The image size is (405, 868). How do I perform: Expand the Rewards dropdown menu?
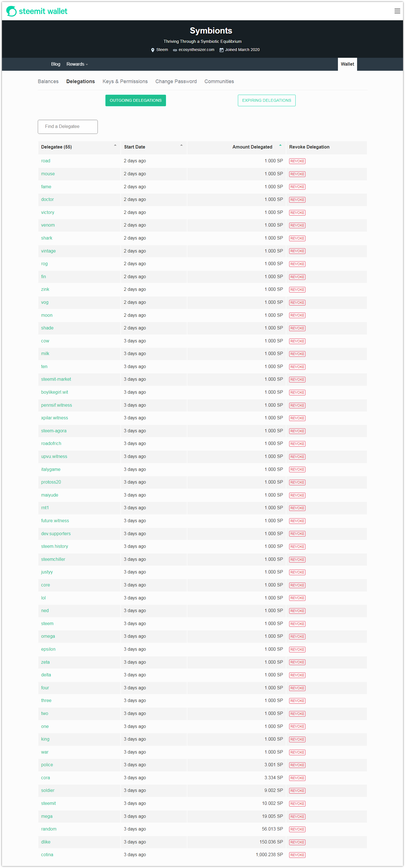click(77, 64)
